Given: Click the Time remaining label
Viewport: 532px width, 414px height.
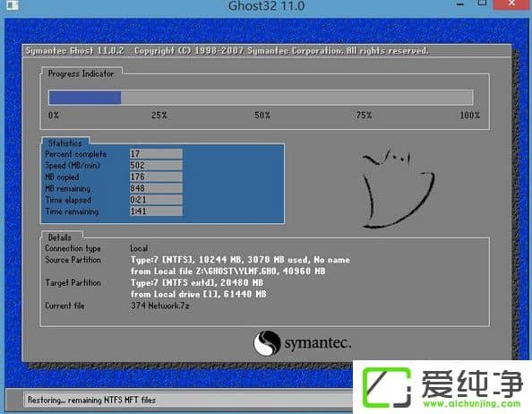Looking at the screenshot, I should (72, 211).
